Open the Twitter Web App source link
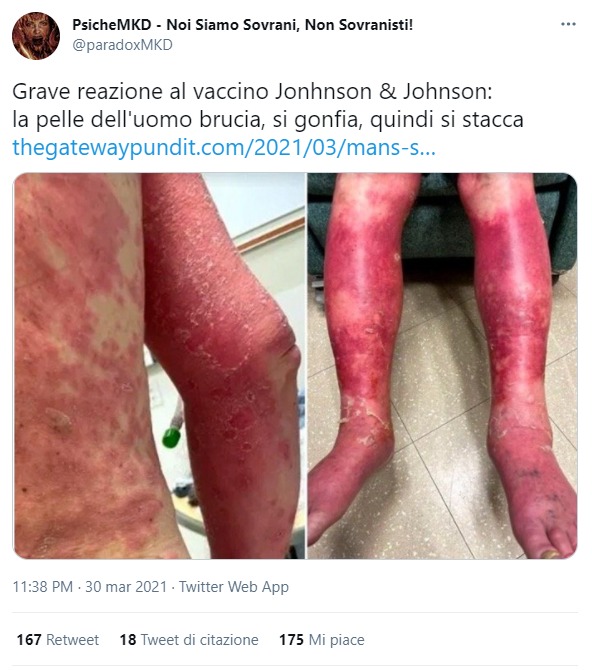 coord(234,587)
